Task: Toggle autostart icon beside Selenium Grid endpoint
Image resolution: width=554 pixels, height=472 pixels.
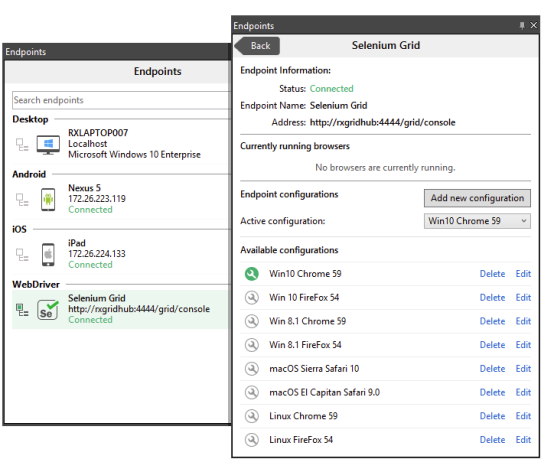Action: point(22,310)
